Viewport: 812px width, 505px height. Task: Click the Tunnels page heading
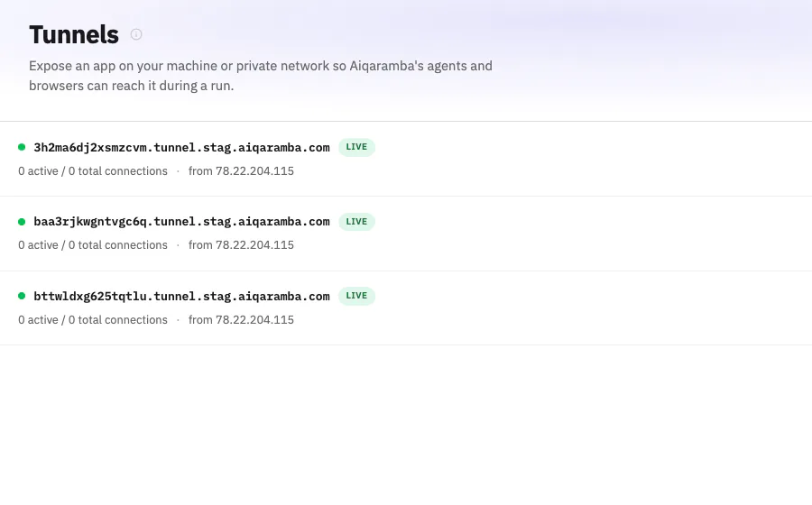pos(74,34)
